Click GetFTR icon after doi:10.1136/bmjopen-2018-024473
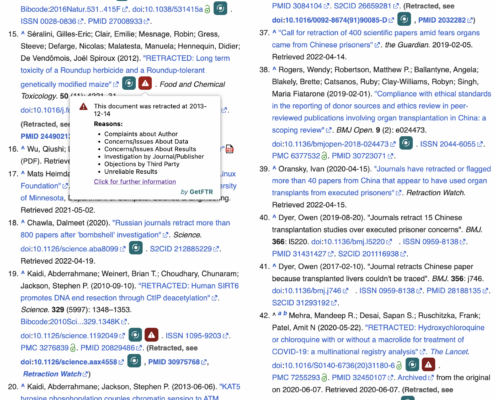Screen dimensions: 495x400 [x=406, y=143]
